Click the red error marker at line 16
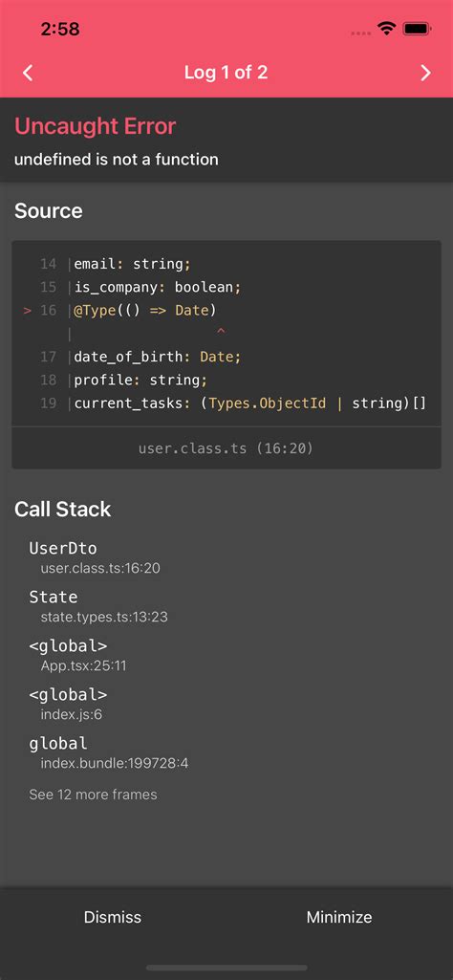The width and height of the screenshot is (453, 980). tap(28, 311)
